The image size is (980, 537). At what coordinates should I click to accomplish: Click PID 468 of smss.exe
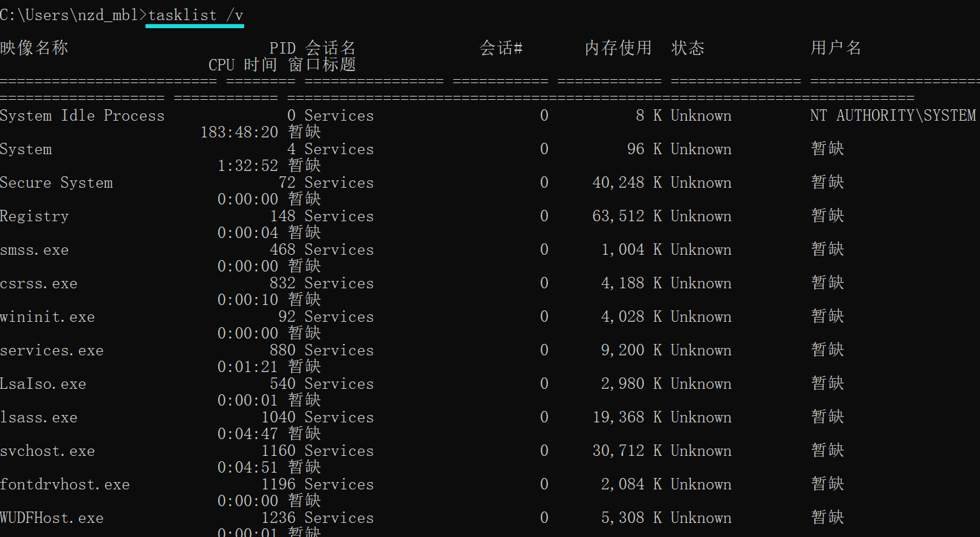[282, 249]
